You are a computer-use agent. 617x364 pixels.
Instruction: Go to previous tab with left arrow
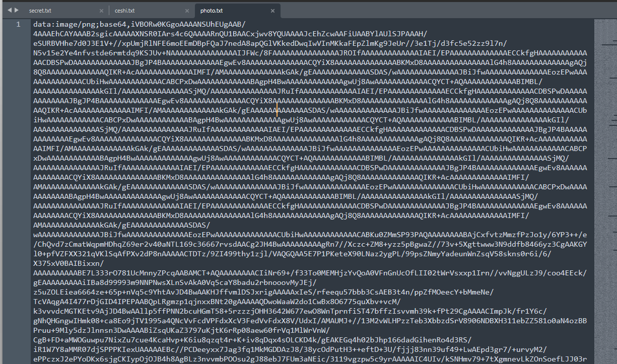[9, 10]
